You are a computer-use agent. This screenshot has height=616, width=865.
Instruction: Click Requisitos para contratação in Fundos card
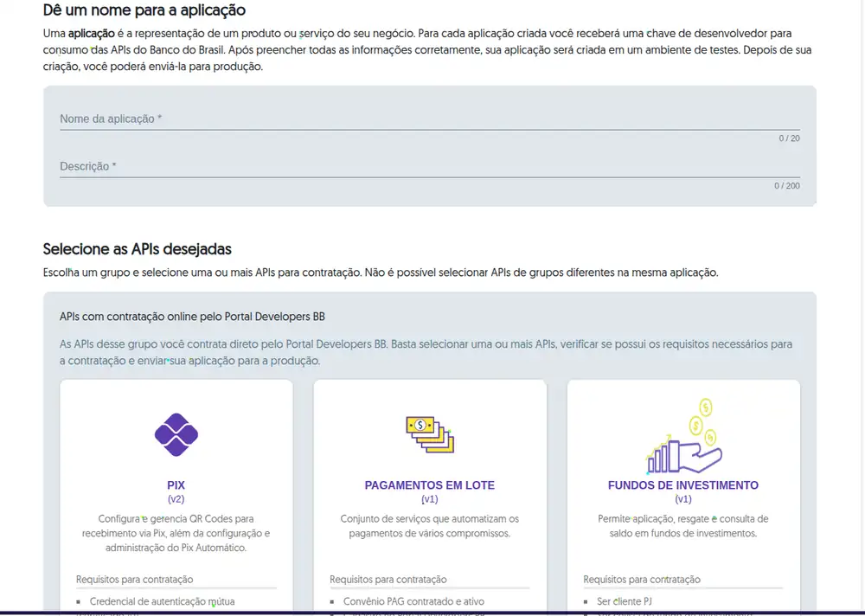[642, 580]
